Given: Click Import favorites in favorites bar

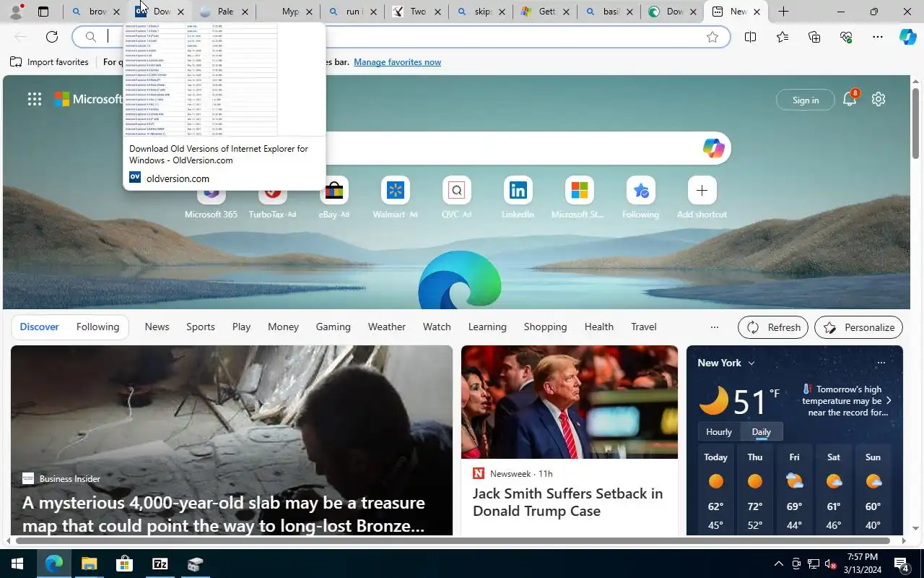Looking at the screenshot, I should (x=49, y=62).
